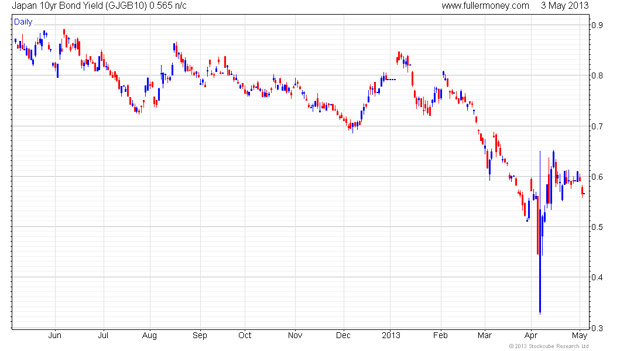Click the 'Jul' x-axis label
Screen dimensions: 644x351
103,335
